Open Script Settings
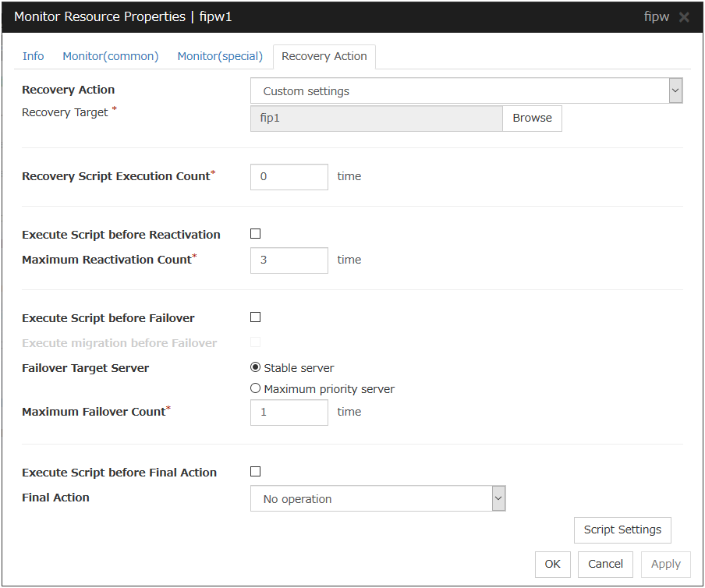Screen dimensions: 705x588 622,530
